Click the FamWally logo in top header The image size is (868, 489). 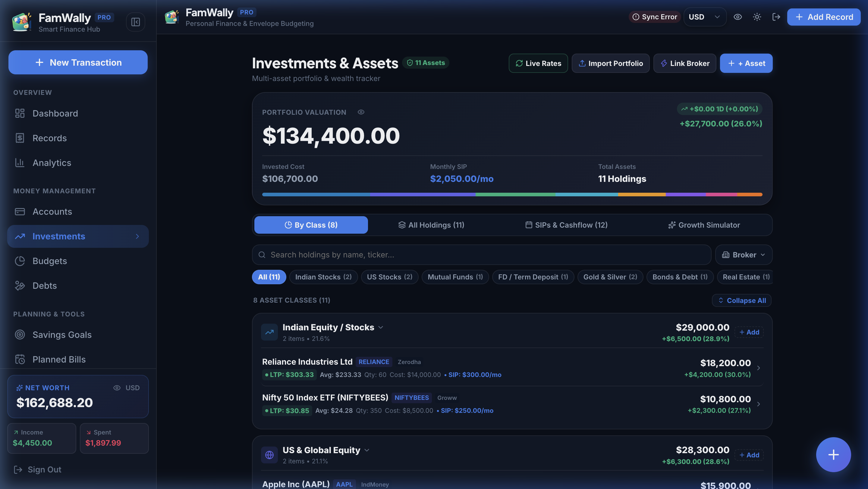(172, 17)
